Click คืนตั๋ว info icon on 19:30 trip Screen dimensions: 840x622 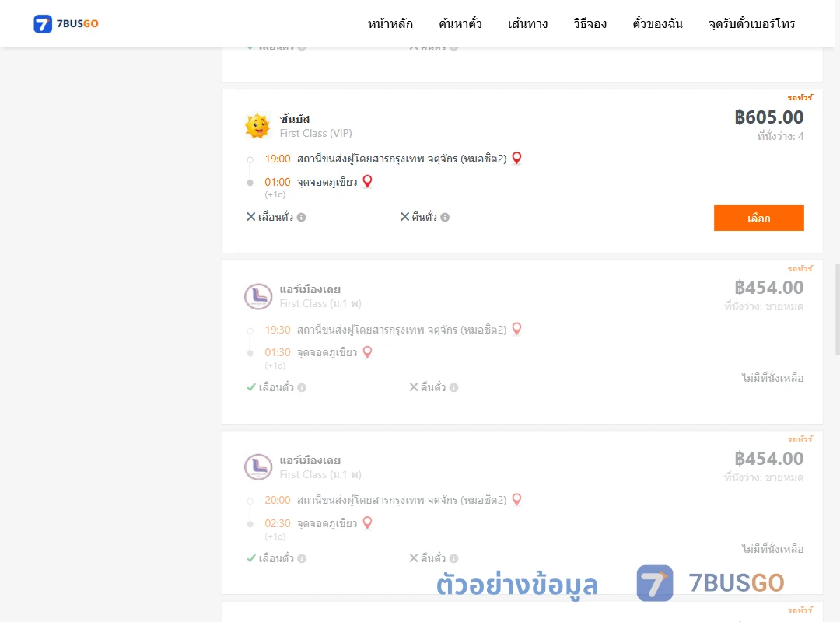[453, 387]
